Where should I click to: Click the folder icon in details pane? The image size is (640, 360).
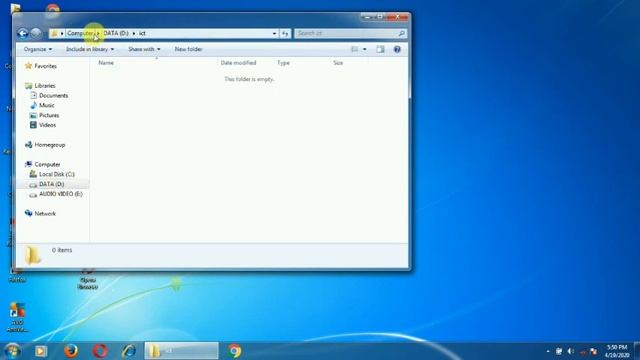[x=33, y=256]
